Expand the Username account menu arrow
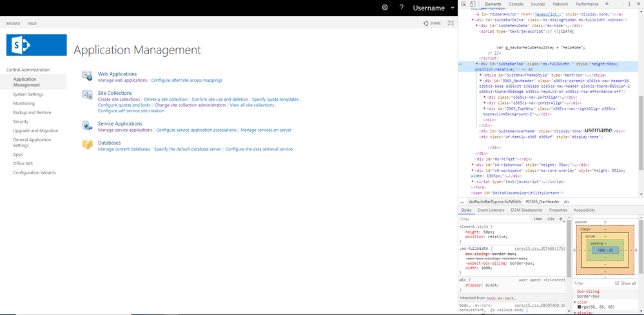 pos(452,8)
